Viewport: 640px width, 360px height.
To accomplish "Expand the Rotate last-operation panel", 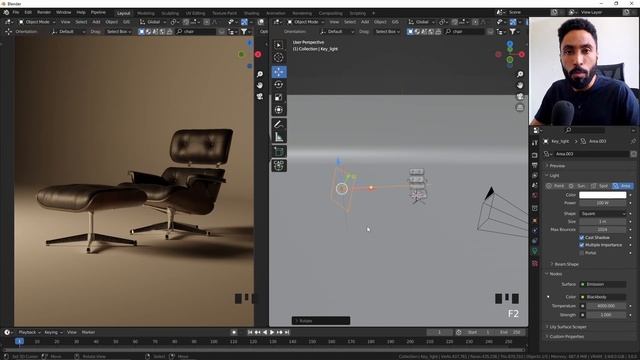I will coord(321,321).
